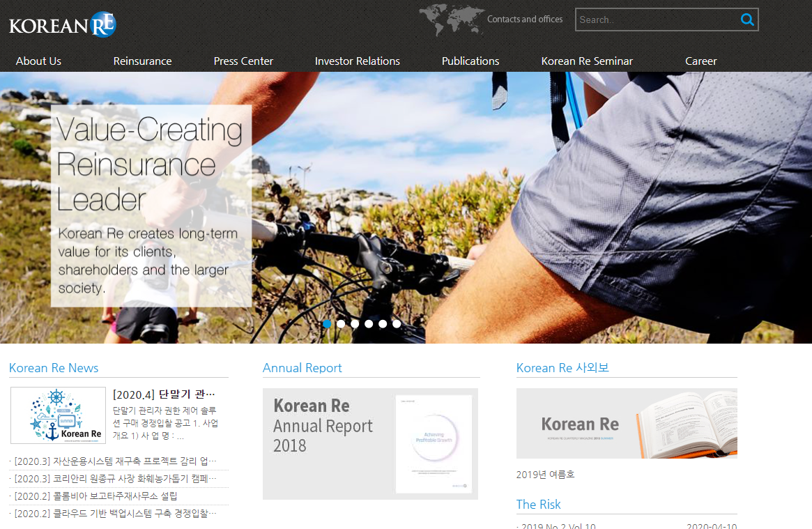The height and width of the screenshot is (529, 812).
Task: Open the Reinsurance menu
Action: click(142, 61)
